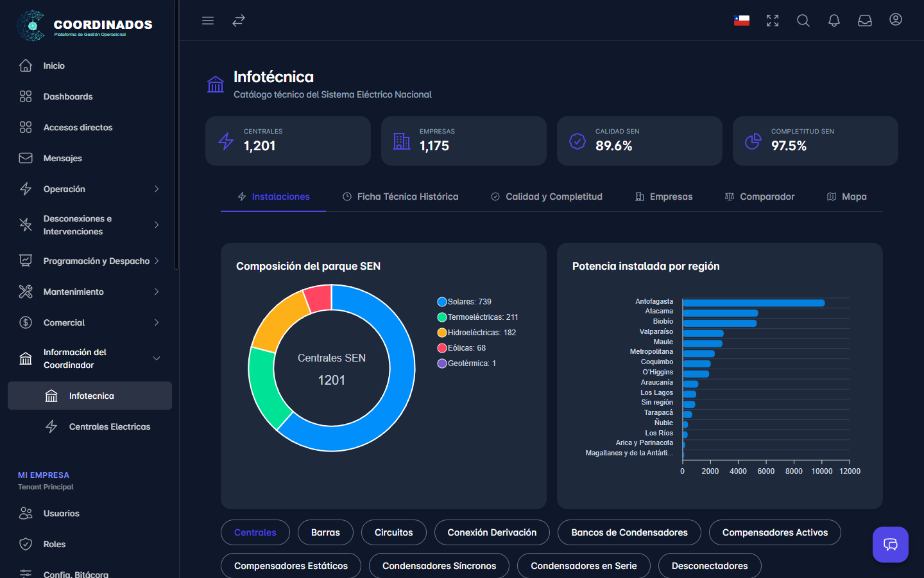Image resolution: width=924 pixels, height=578 pixels.
Task: Toggle Termoeléctricas legend entry
Action: pos(478,317)
